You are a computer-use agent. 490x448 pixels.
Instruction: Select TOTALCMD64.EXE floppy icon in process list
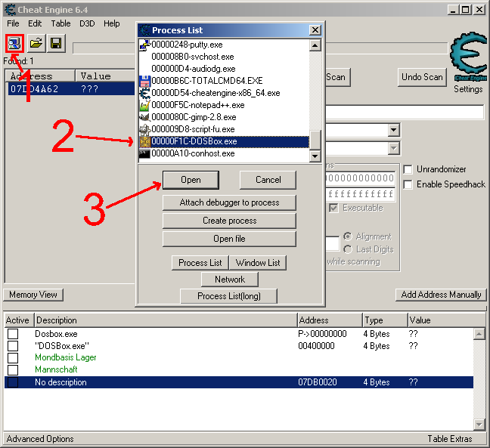coord(144,81)
